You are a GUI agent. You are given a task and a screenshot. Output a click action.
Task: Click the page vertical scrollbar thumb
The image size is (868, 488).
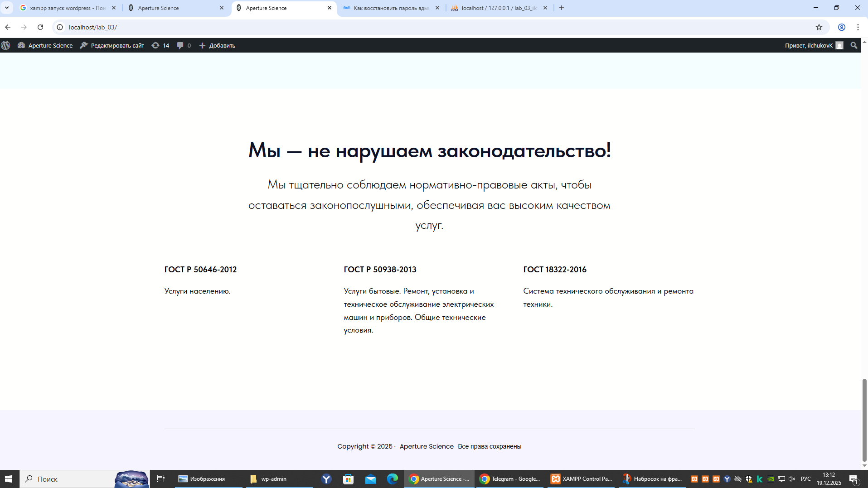[x=864, y=419]
